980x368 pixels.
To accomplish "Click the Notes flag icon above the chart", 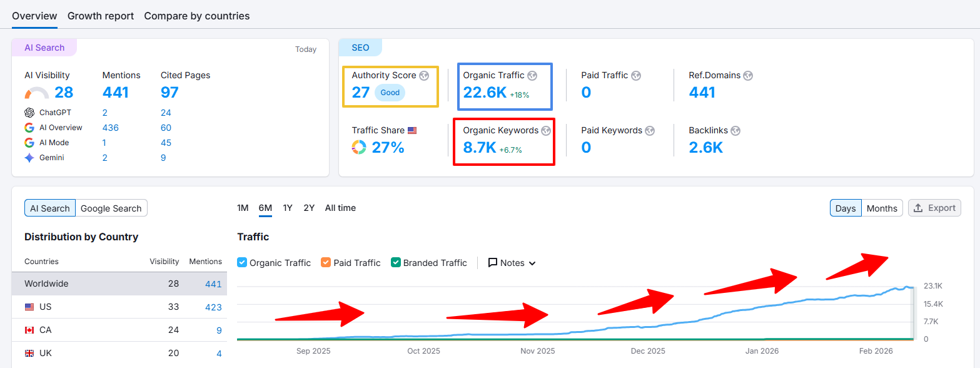I will [493, 263].
